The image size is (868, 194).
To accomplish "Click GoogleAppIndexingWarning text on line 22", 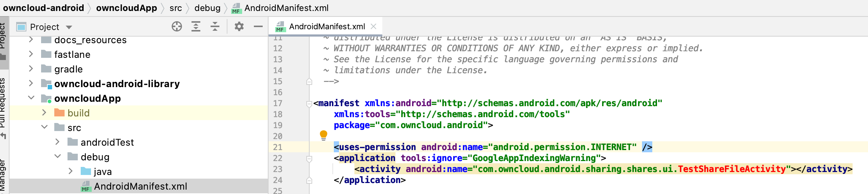I will click(534, 158).
